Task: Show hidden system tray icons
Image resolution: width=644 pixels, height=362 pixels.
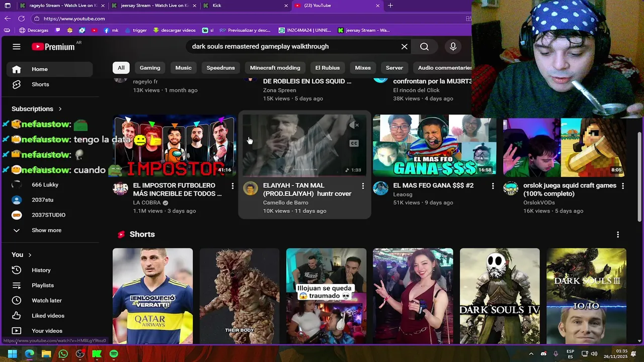Action: pyautogui.click(x=531, y=354)
